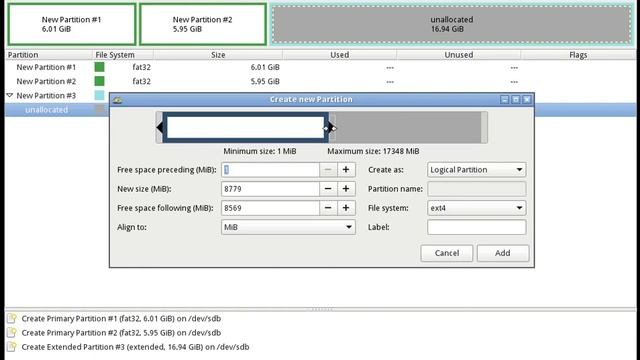Select New Partition #1 block in disk map
This screenshot has height=360, width=640.
pos(72,24)
